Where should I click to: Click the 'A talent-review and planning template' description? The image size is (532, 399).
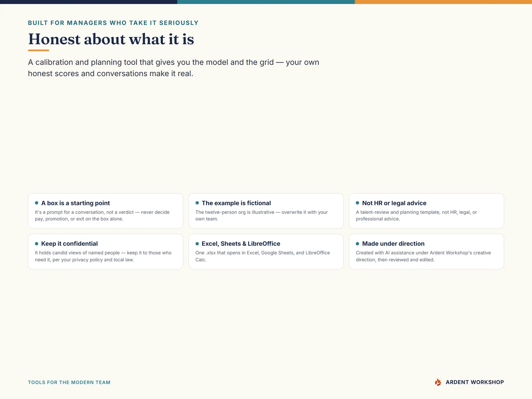pyautogui.click(x=416, y=215)
